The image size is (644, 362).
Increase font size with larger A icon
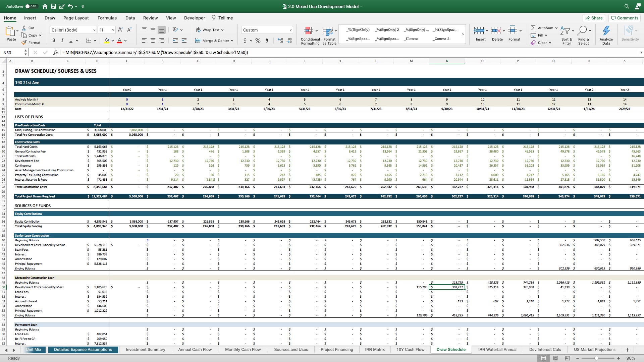pyautogui.click(x=120, y=30)
